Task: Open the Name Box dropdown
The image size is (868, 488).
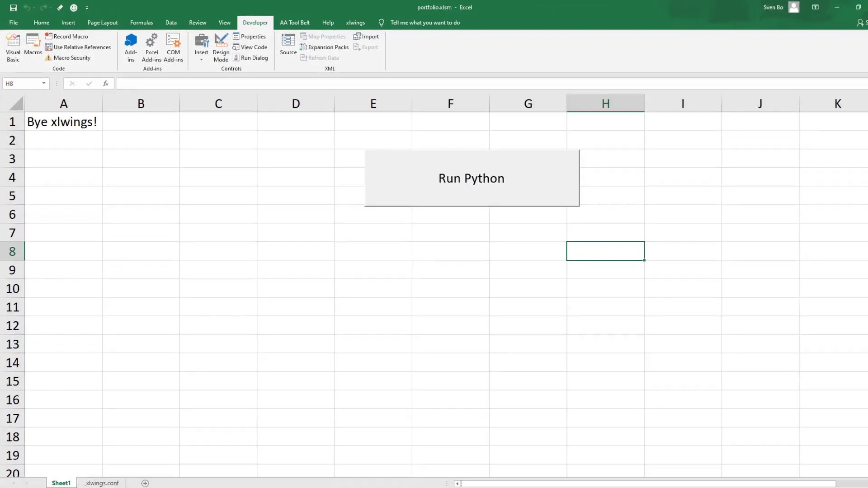Action: 43,83
